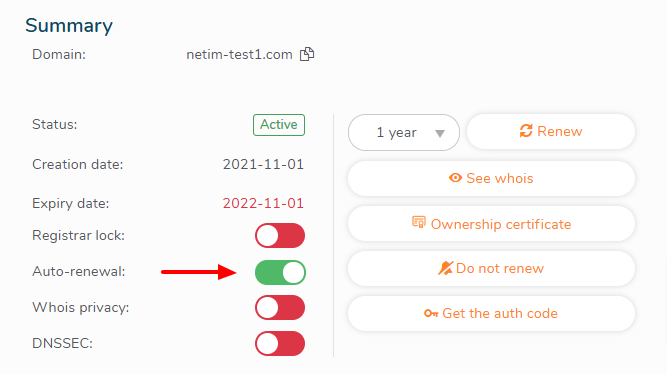Copy the domain name netim-test1.com via copy icon
The image size is (667, 374).
[307, 54]
